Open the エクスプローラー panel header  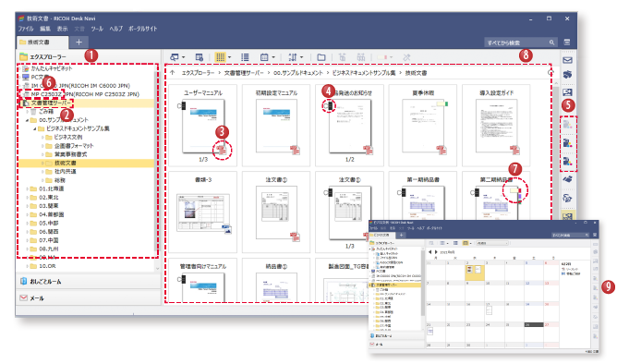coord(89,56)
